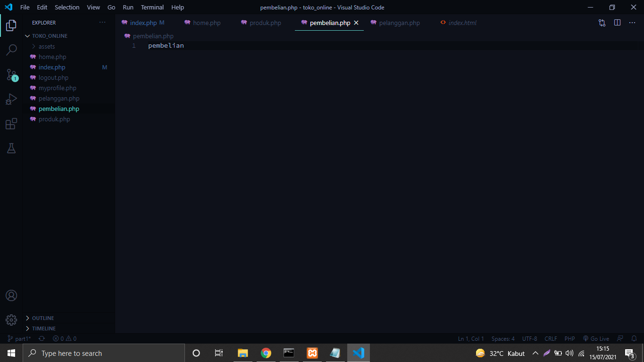Open File Explorer from the taskbar

tap(243, 353)
